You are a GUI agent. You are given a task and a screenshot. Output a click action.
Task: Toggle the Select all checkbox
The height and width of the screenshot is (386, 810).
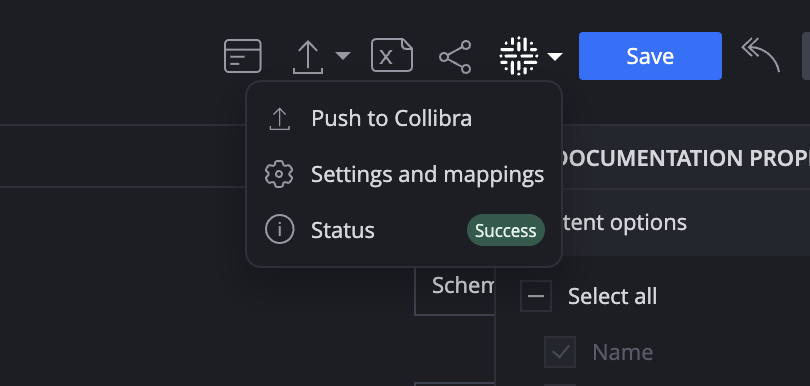coord(536,296)
